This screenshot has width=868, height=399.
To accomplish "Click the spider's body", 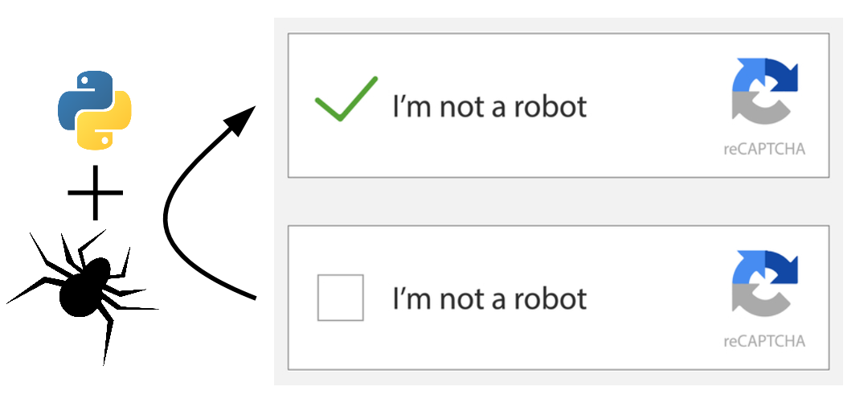I will pos(86,288).
